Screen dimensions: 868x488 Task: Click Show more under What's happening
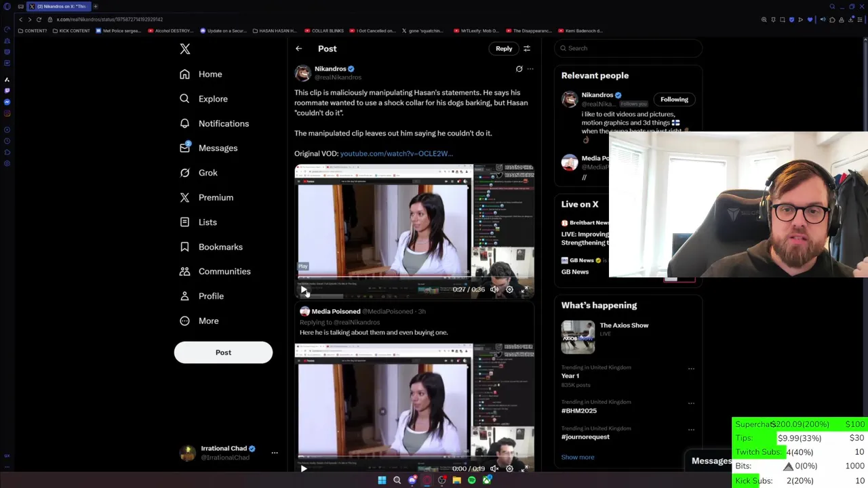click(578, 457)
